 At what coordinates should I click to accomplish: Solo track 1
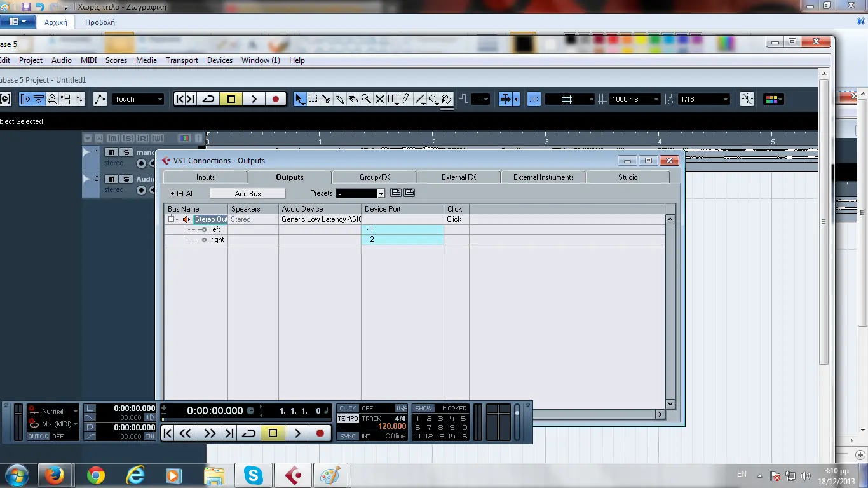126,152
